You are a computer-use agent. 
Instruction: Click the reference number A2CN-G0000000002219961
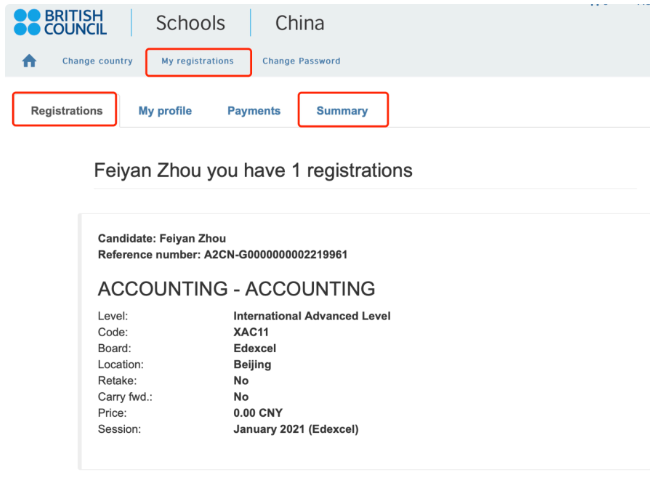[x=276, y=254]
